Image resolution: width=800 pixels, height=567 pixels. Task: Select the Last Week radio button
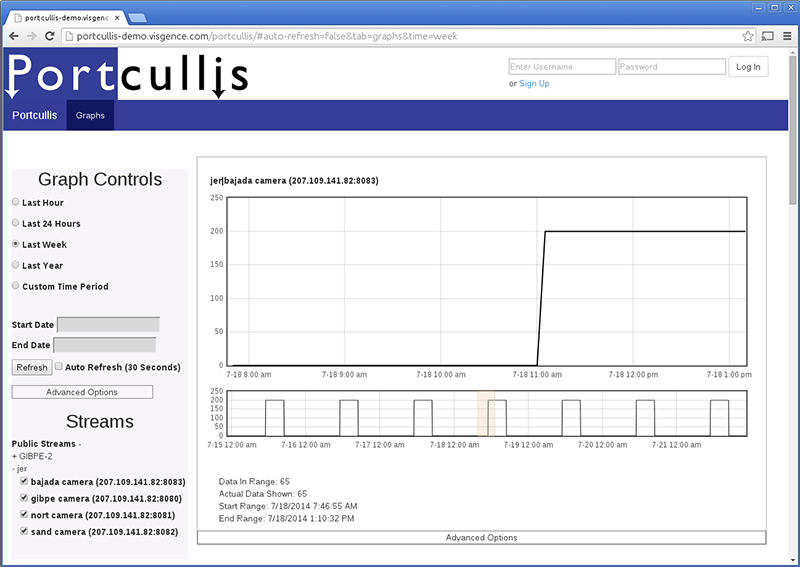pyautogui.click(x=15, y=243)
